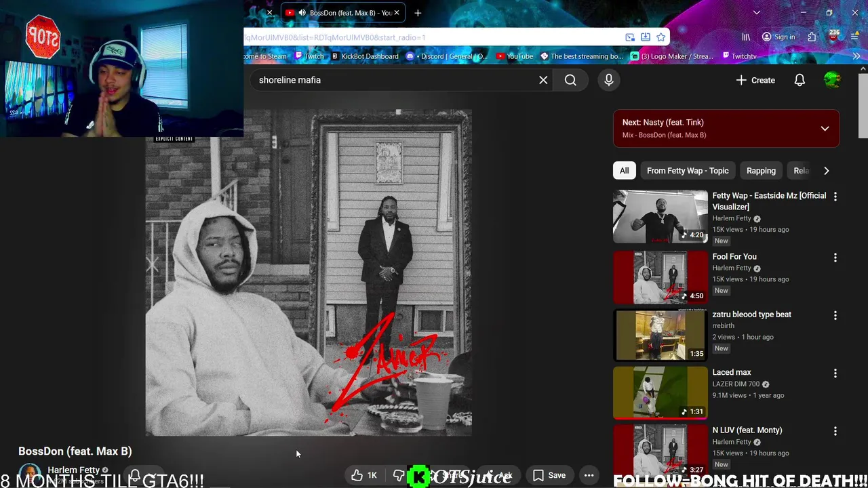Open options menu for zatru bleood type beat

(x=835, y=315)
